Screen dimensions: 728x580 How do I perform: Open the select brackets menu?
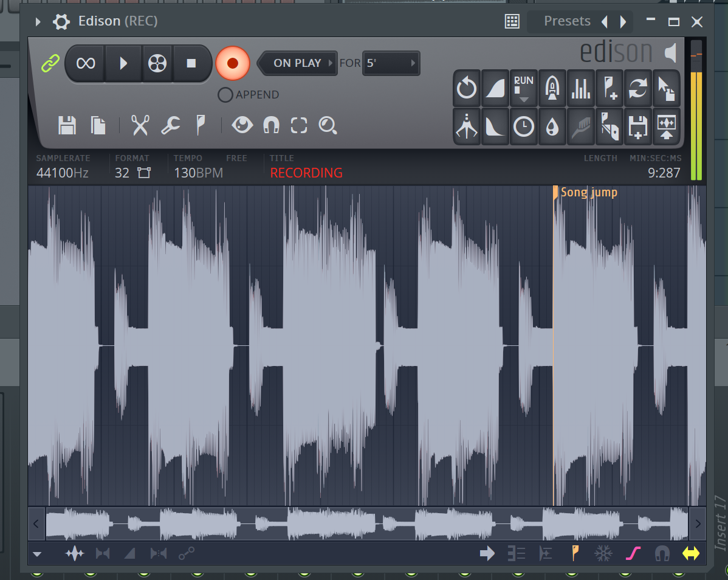(x=299, y=125)
